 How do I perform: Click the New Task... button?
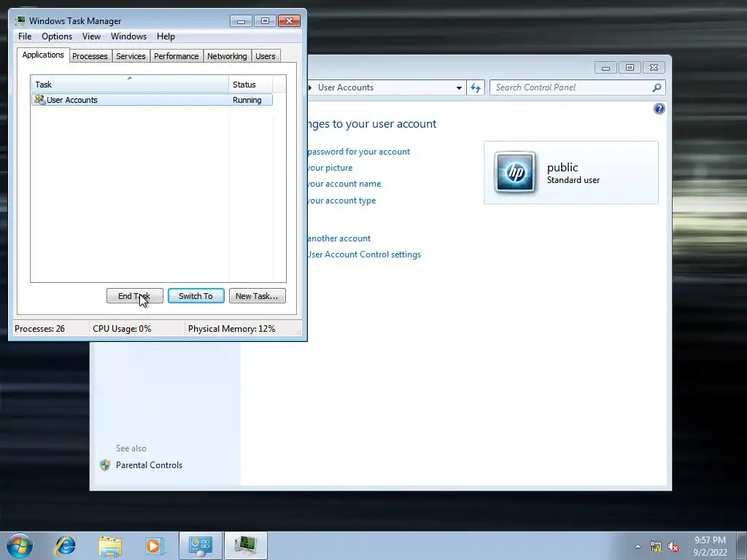[x=257, y=296]
